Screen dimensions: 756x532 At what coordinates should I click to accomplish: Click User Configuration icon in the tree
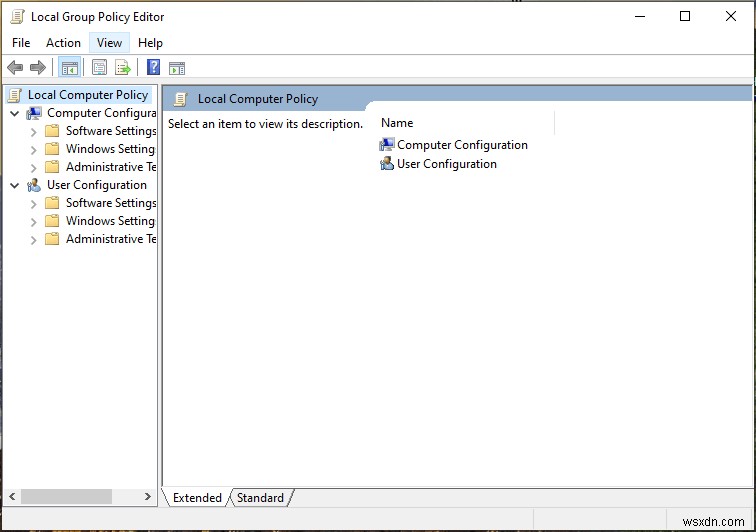pyautogui.click(x=34, y=185)
